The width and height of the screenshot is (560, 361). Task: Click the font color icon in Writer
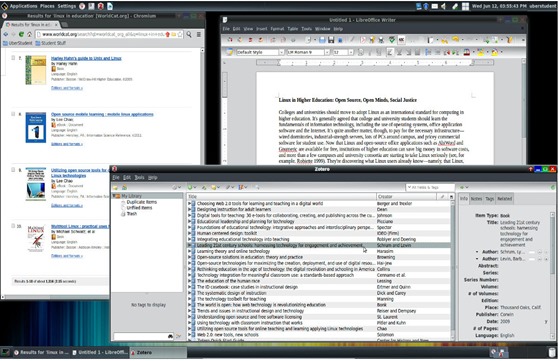pyautogui.click(x=466, y=52)
